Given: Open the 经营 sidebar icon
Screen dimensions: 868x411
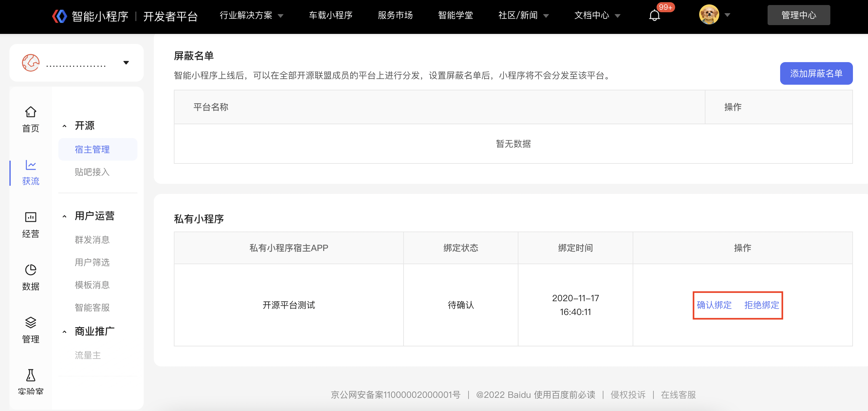Looking at the screenshot, I should (x=31, y=217).
